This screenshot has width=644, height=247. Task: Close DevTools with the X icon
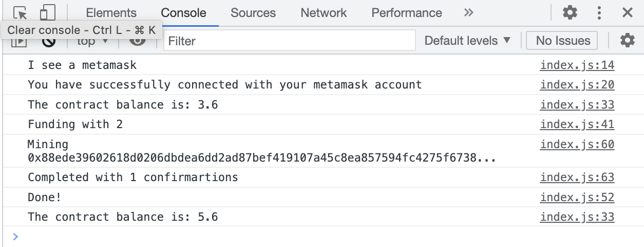628,13
